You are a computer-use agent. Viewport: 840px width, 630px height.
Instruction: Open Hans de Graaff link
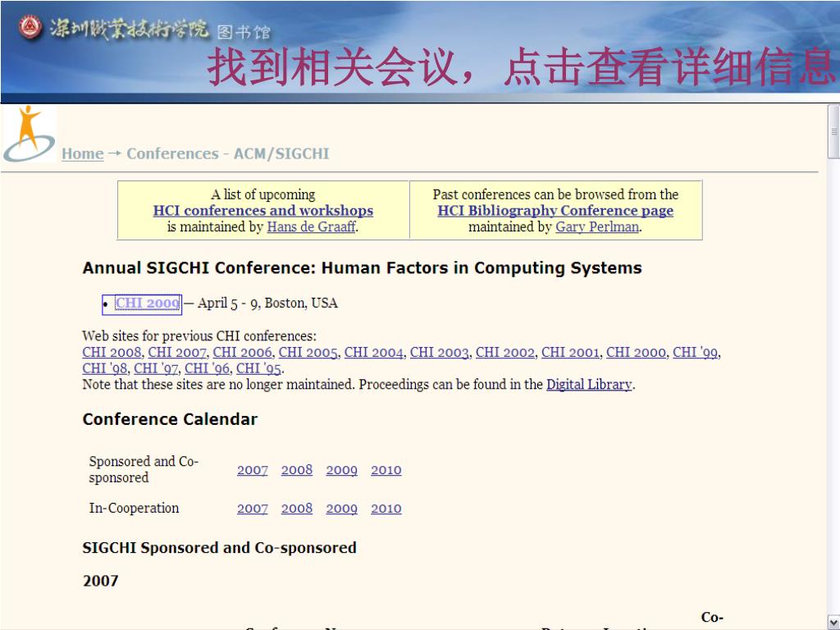point(311,226)
